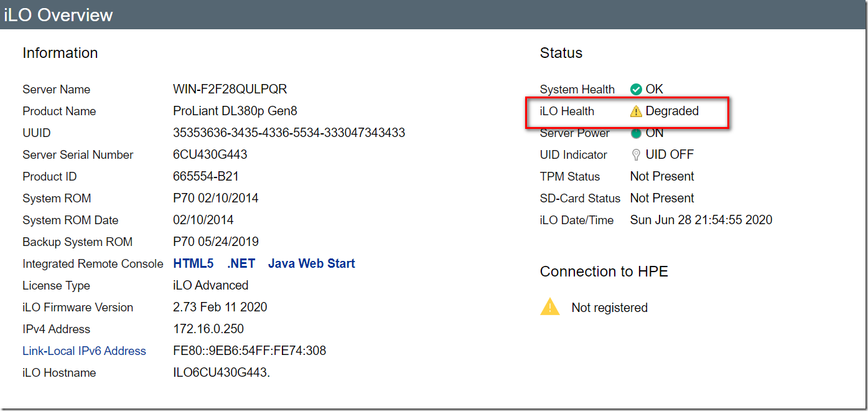
Task: Select the System ROM Date 02/10/2014 value
Action: tap(203, 220)
